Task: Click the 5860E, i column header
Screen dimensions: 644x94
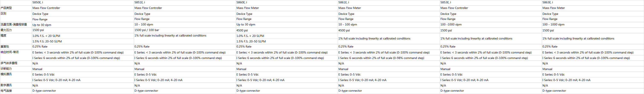Action: pos(242,3)
